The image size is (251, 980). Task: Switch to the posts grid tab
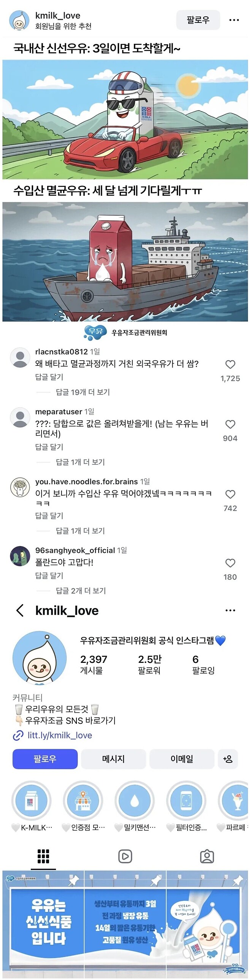click(x=43, y=857)
